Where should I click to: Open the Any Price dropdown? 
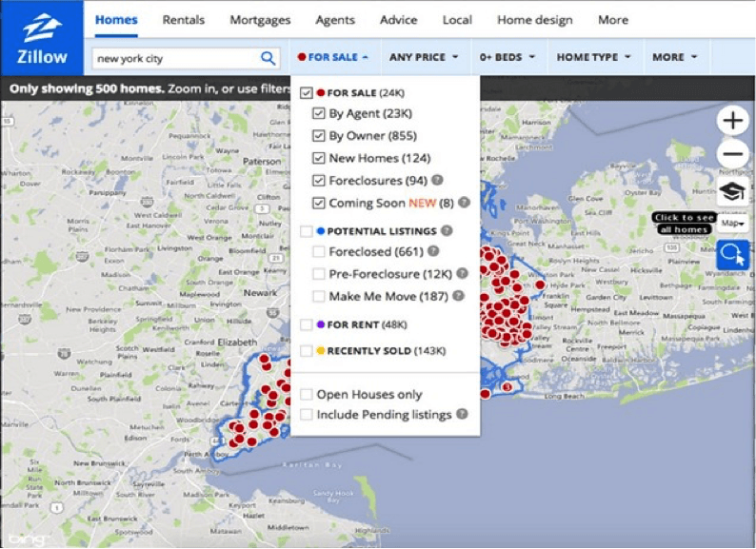click(424, 57)
